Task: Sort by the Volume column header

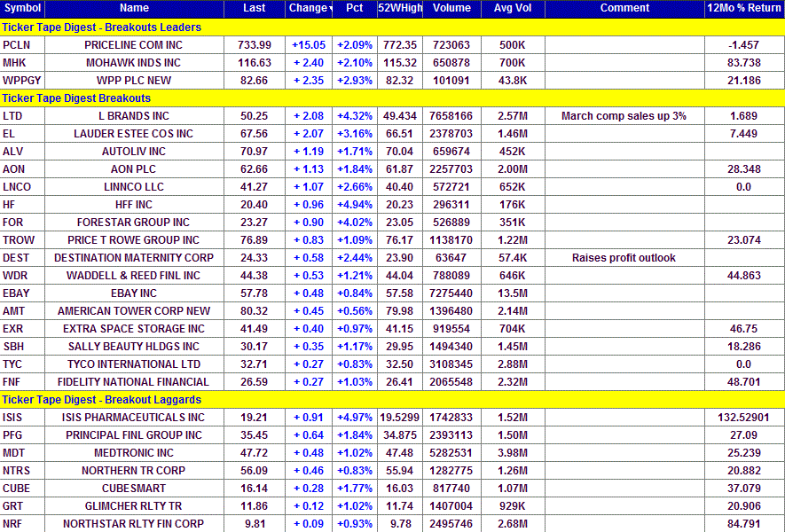Action: (x=451, y=8)
